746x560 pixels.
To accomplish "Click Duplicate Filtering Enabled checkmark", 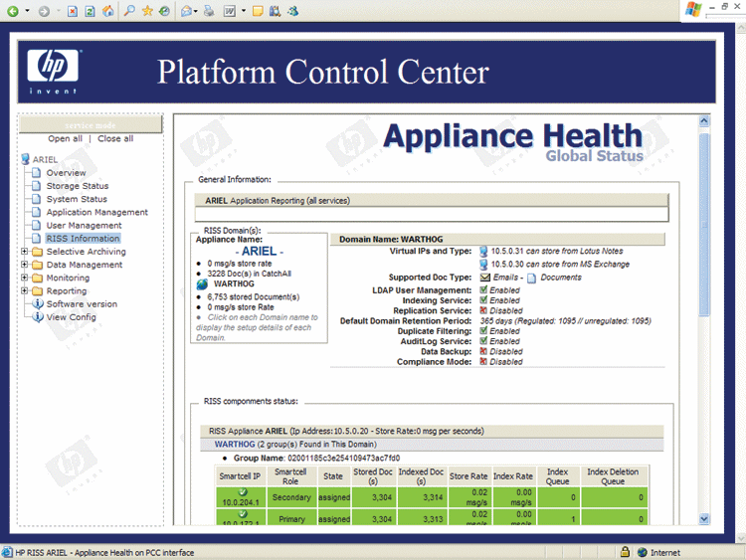I will coord(483,330).
